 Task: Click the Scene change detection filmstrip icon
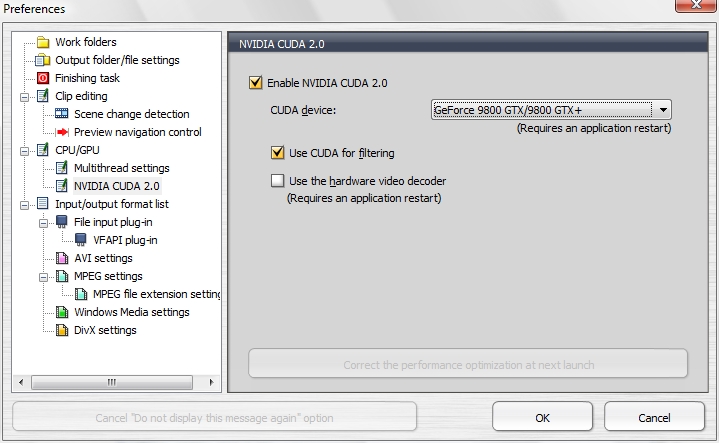pos(61,114)
